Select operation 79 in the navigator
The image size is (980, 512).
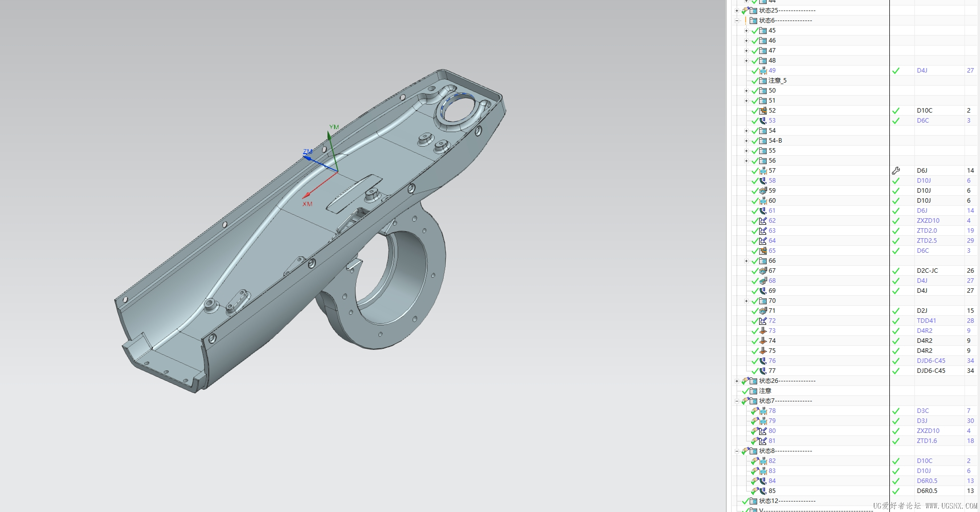pyautogui.click(x=772, y=421)
